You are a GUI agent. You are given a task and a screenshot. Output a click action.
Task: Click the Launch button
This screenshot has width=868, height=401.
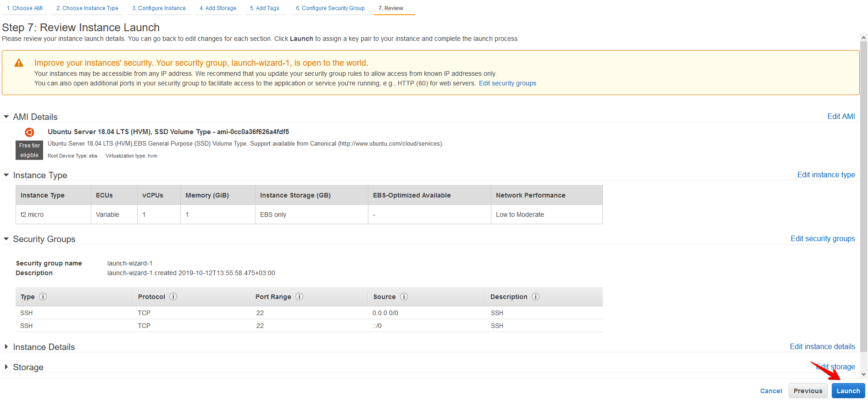[848, 391]
